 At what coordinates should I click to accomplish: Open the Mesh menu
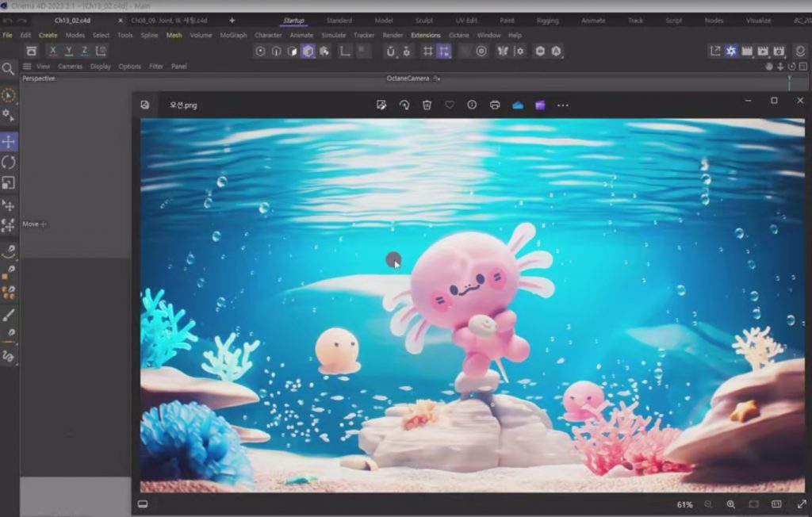174,35
